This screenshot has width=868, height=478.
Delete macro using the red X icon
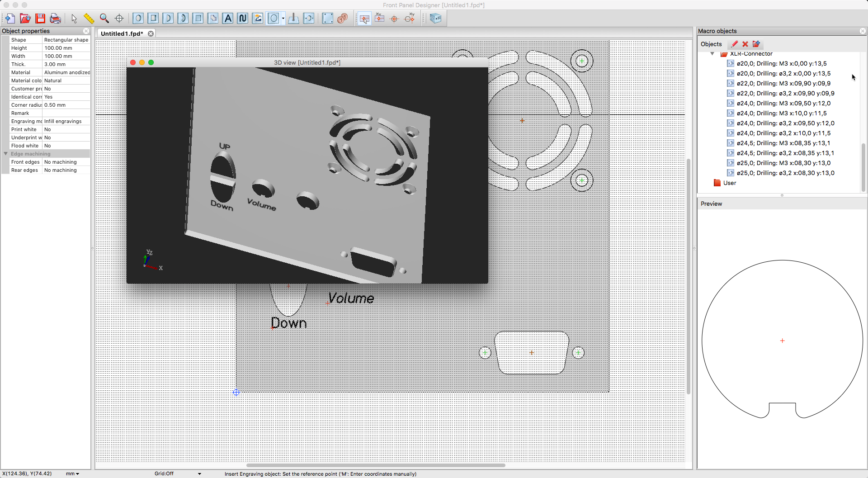[x=745, y=44]
